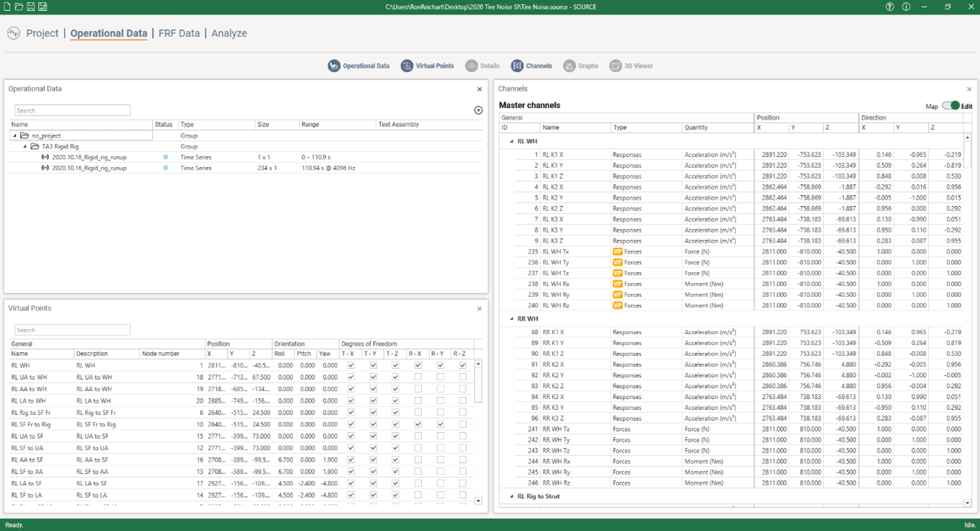The image size is (980, 531).
Task: Toggle the Virtual Points panel button
Action: 406,66
